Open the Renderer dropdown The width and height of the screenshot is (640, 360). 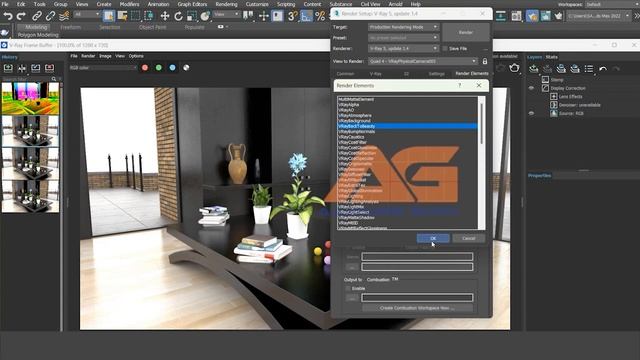(x=403, y=49)
